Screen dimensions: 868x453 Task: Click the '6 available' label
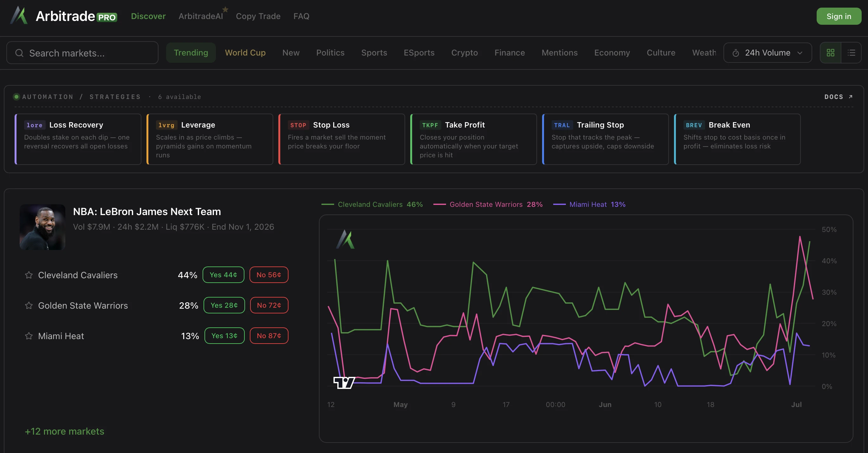(x=180, y=97)
